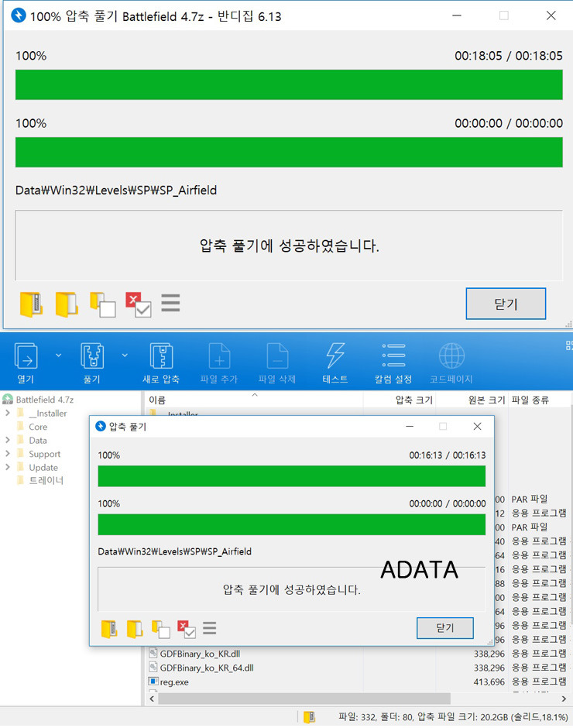
Task: Click 칼럼 설정 toolbar icon
Action: coord(393,363)
